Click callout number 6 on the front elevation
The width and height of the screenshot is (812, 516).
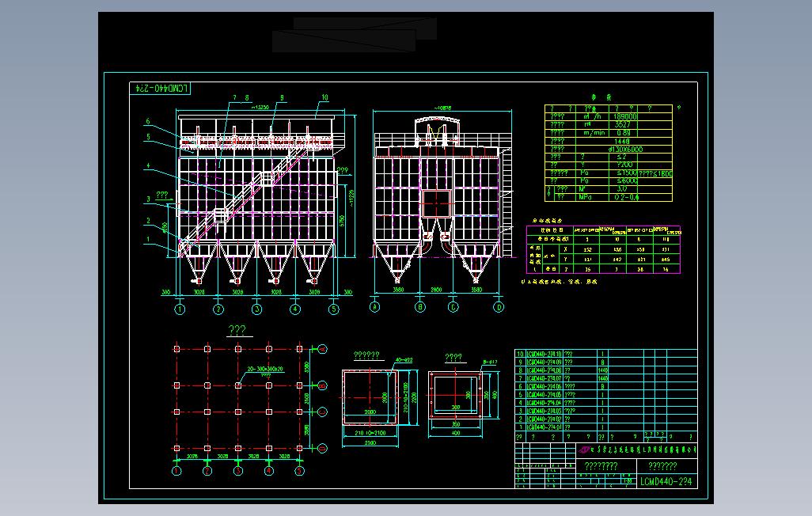tap(147, 121)
